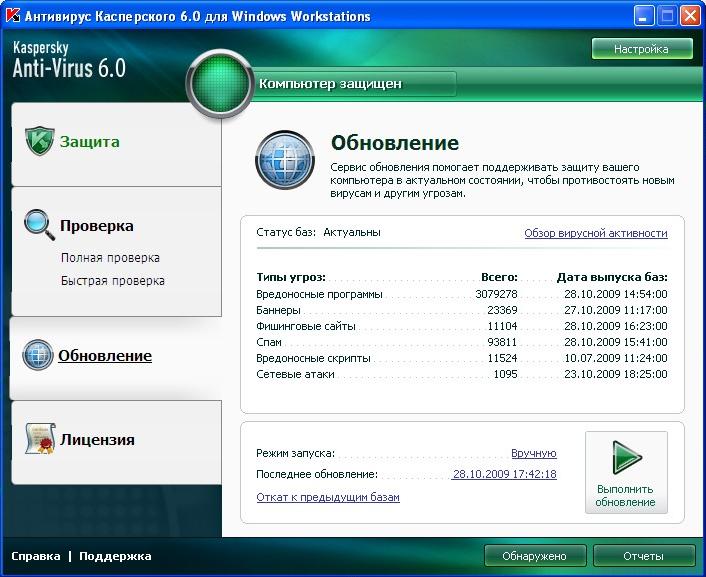This screenshot has height=577, width=706.
Task: Click the Вредоносные программы row label
Action: click(319, 294)
